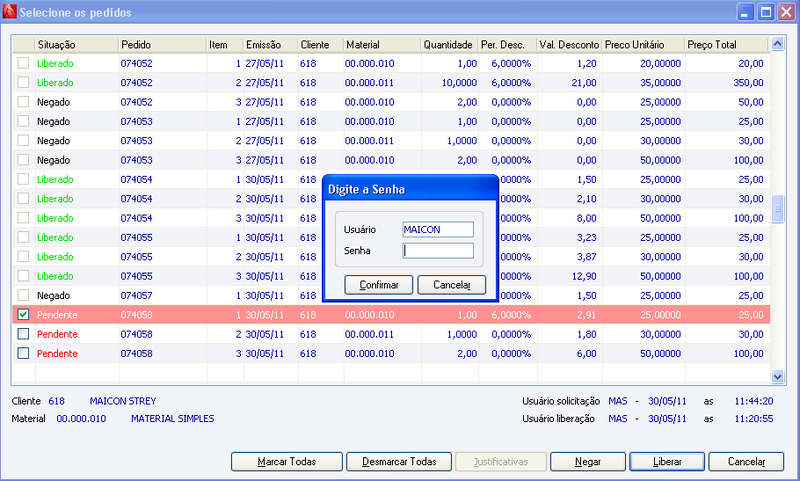Click Desmarcar Todas button

click(x=399, y=462)
